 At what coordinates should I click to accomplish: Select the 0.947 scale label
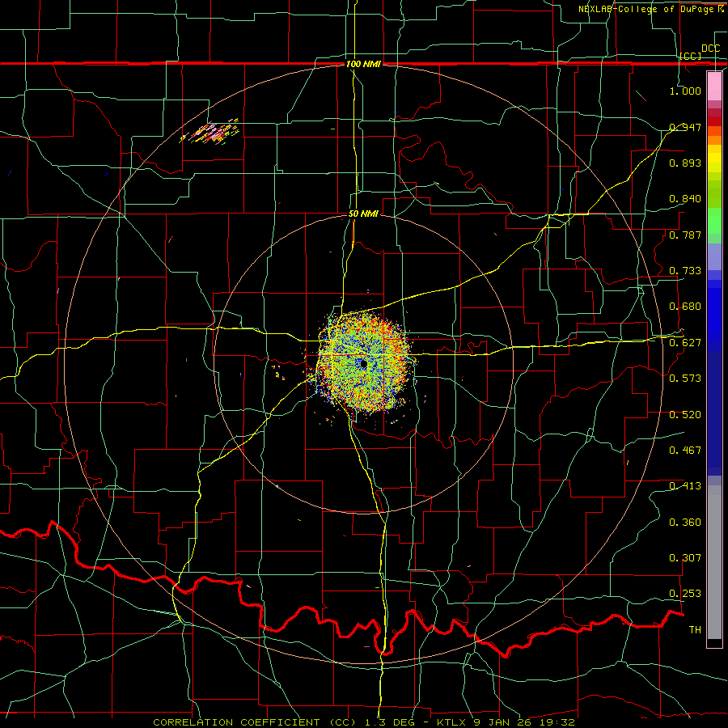click(x=685, y=127)
